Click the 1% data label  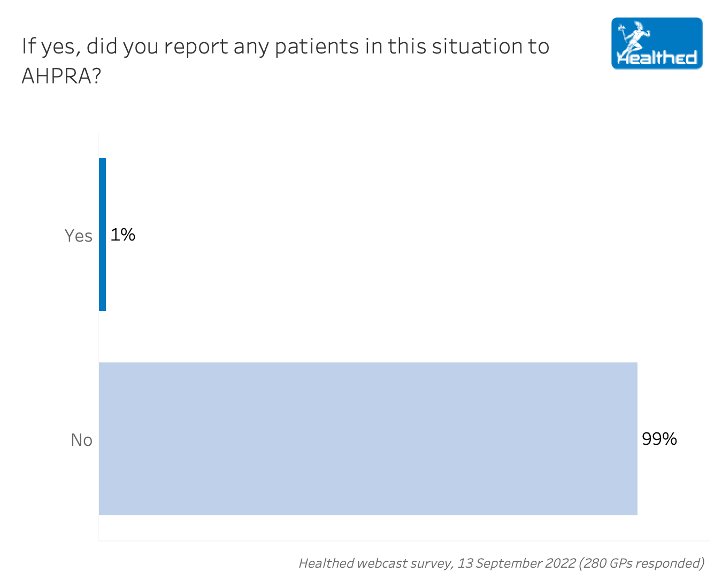point(122,235)
